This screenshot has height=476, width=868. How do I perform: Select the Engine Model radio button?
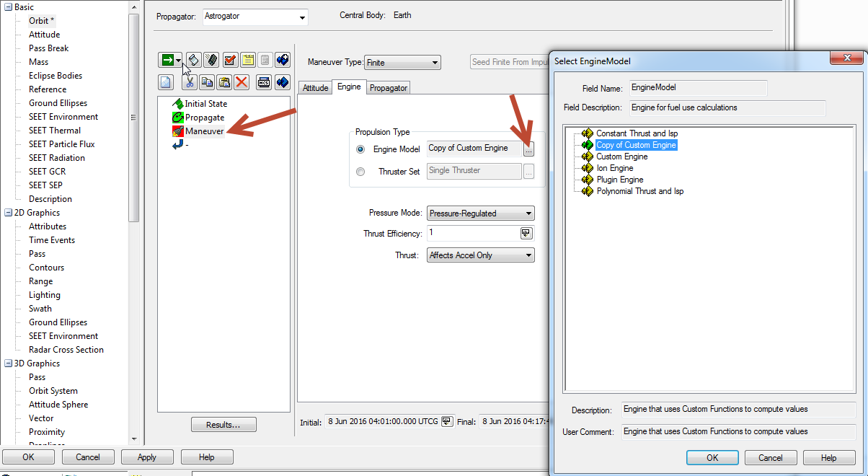[360, 150]
